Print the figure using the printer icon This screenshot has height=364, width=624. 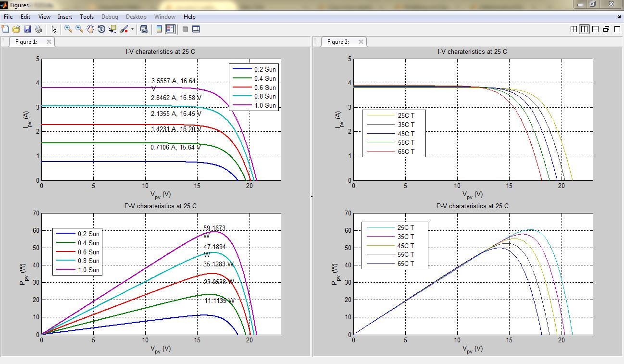coord(38,29)
